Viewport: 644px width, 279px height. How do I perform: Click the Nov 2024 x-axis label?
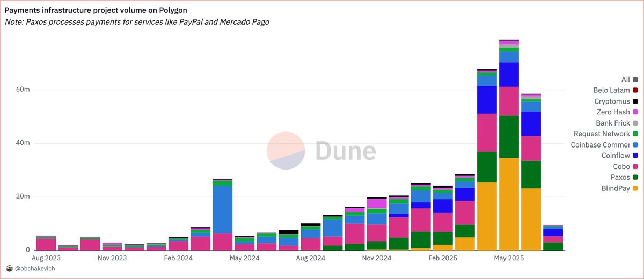(376, 259)
